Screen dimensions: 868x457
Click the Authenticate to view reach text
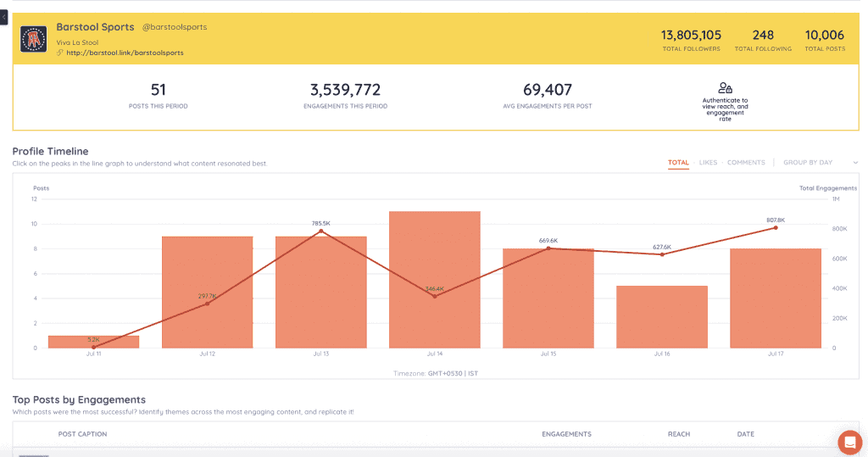(725, 109)
